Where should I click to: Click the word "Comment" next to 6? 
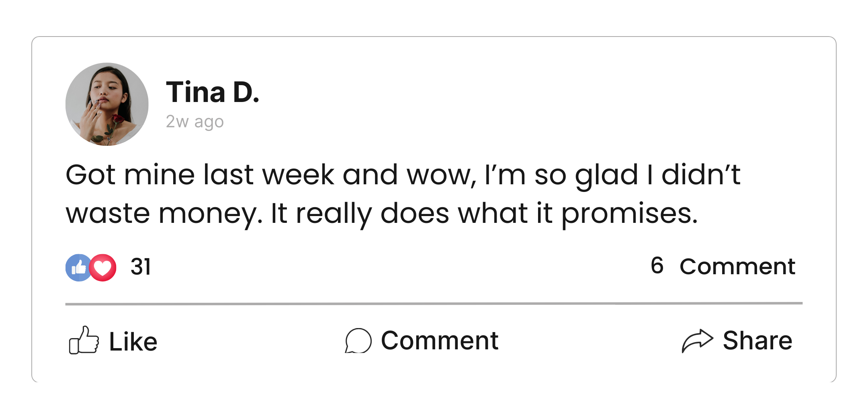point(737,266)
